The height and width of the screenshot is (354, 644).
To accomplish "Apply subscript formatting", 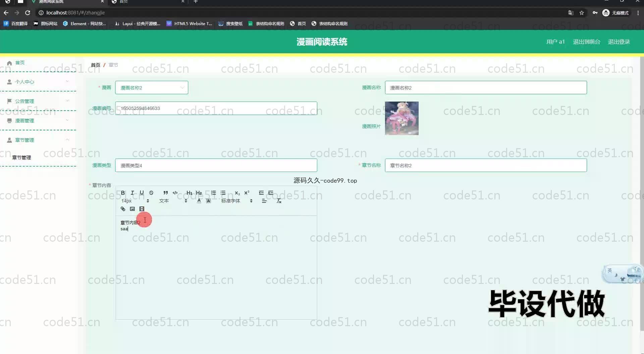I will pos(237,193).
